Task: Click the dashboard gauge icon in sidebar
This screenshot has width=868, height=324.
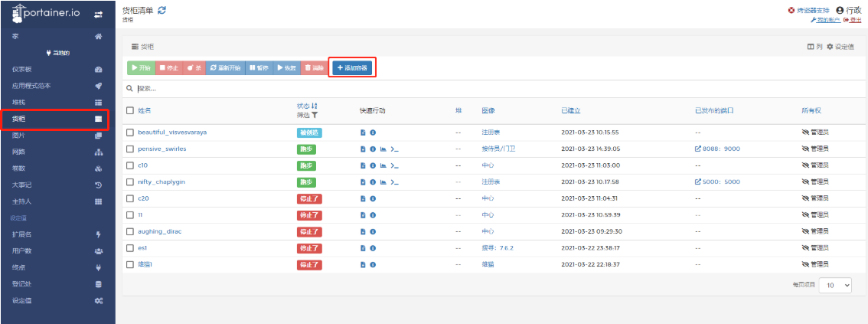Action: 99,70
